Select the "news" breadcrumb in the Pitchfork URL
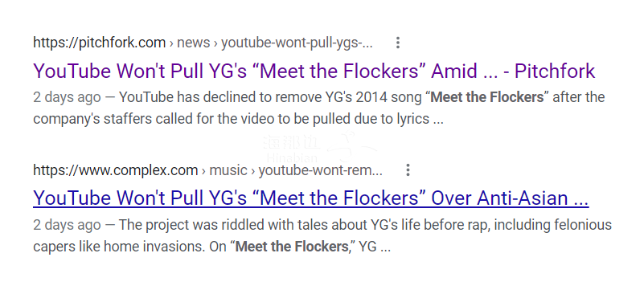Image resolution: width=644 pixels, height=294 pixels. pyautogui.click(x=194, y=43)
